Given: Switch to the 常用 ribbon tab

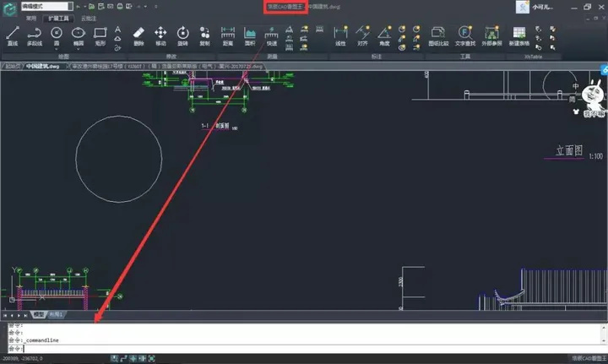Looking at the screenshot, I should 31,19.
